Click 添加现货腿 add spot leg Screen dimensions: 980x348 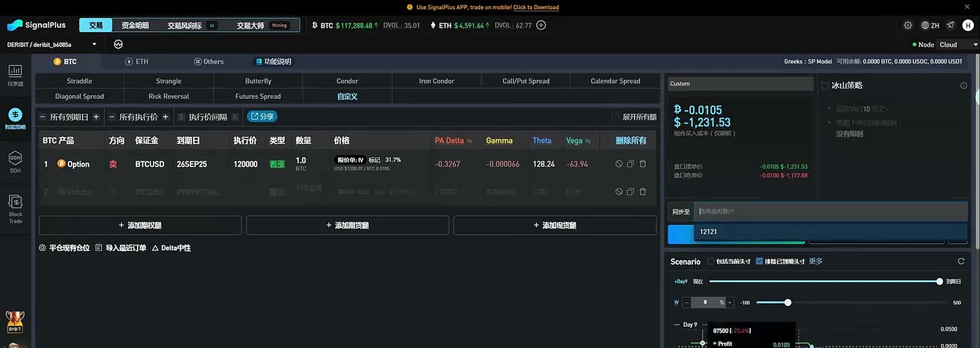pos(555,225)
